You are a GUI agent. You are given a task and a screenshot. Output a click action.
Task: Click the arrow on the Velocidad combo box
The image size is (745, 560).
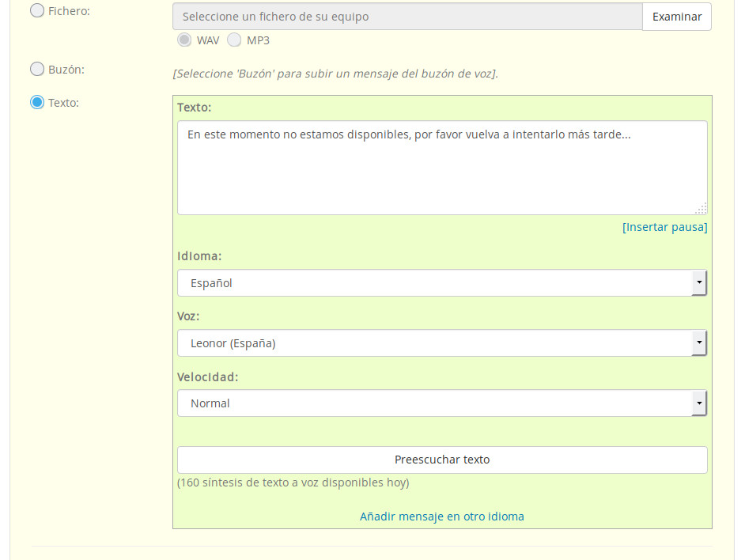point(698,403)
